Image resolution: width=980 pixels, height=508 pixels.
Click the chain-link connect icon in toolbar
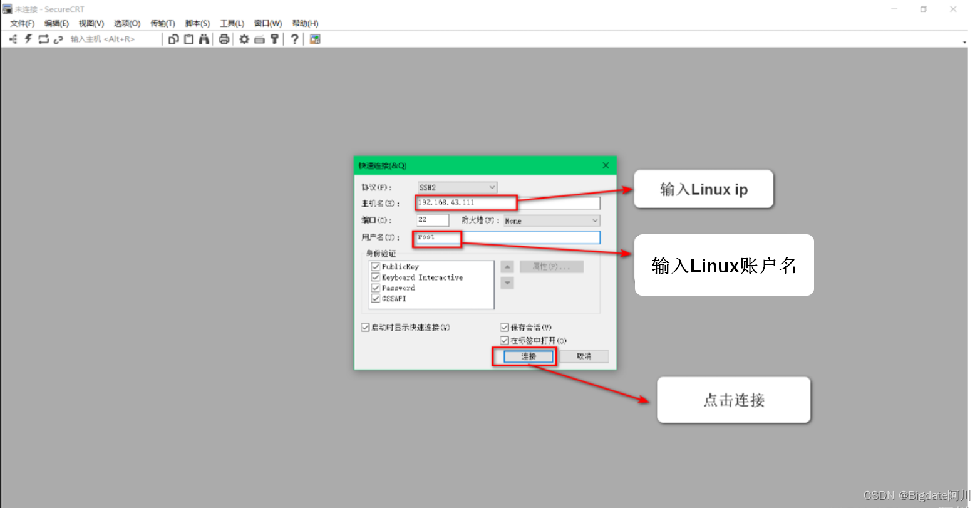click(x=58, y=39)
